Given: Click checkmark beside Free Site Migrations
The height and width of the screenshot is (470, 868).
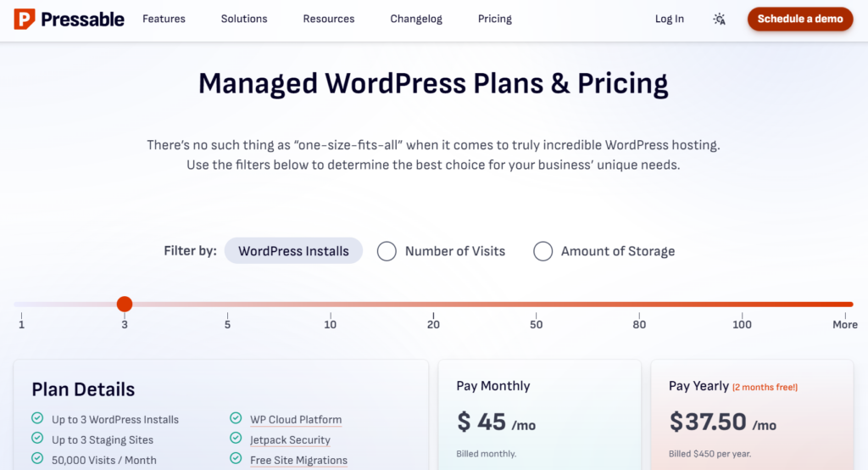Looking at the screenshot, I should coord(236,458).
